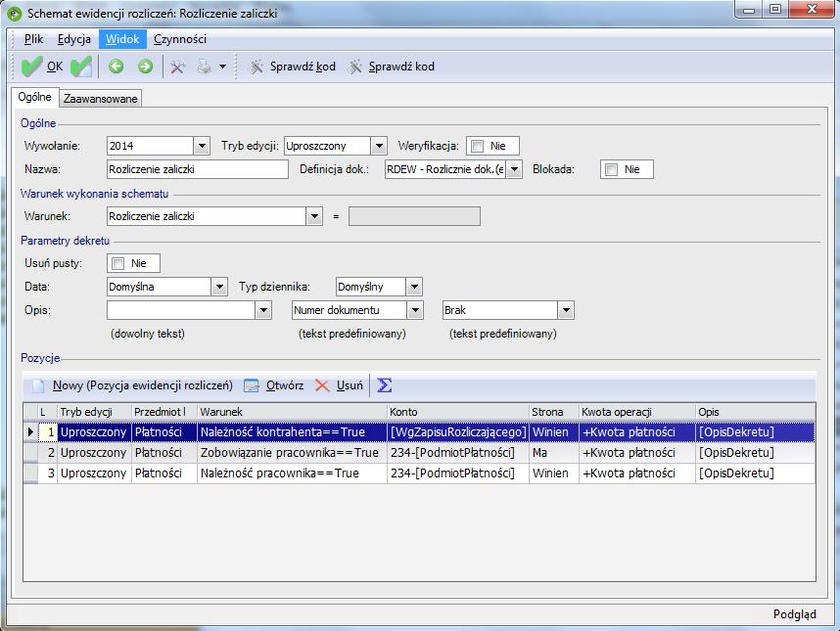This screenshot has width=840, height=631.
Task: Click the Ma cell in row 2
Action: point(553,453)
